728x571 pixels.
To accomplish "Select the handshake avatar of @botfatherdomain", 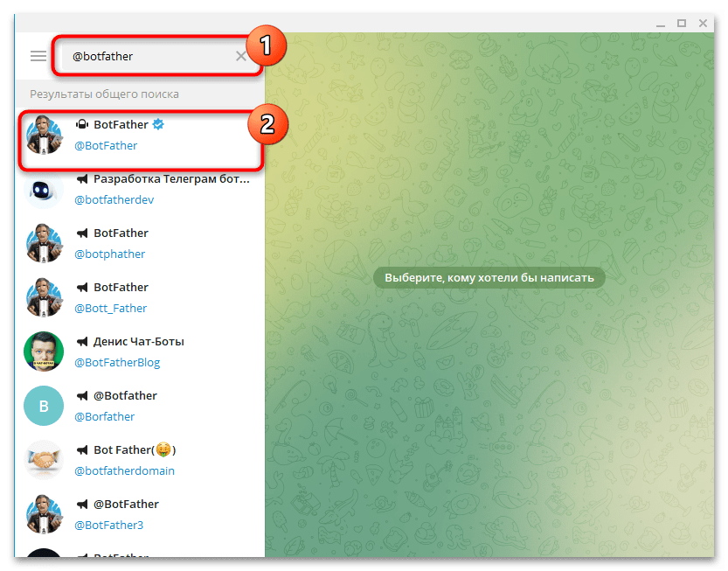I will tap(44, 460).
